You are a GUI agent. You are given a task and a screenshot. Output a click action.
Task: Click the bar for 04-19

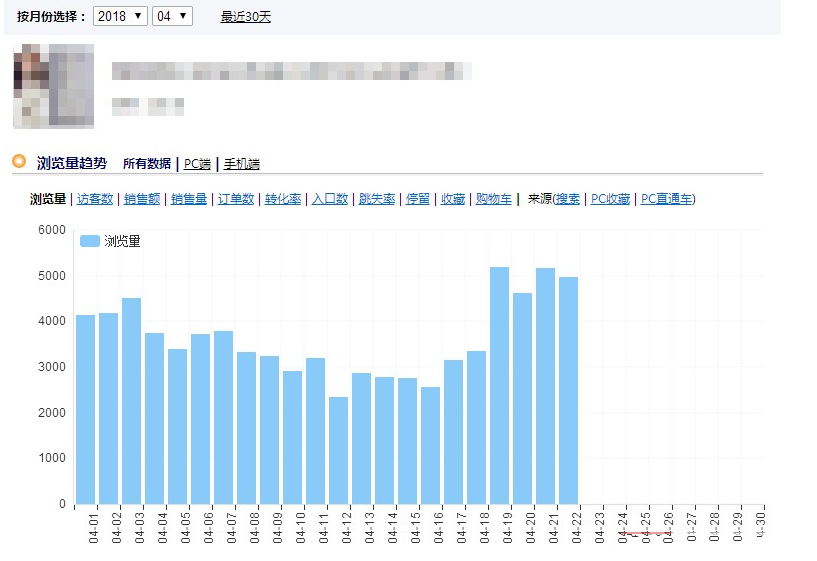click(x=499, y=385)
